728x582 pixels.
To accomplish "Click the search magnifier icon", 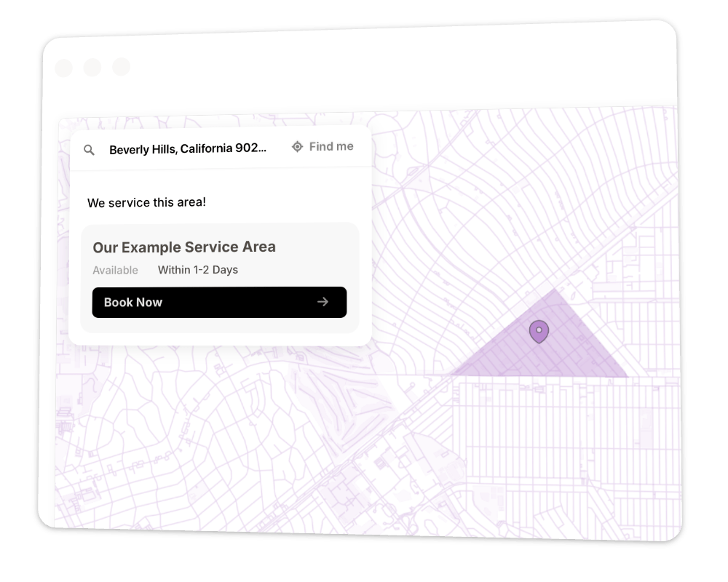I will [x=89, y=150].
